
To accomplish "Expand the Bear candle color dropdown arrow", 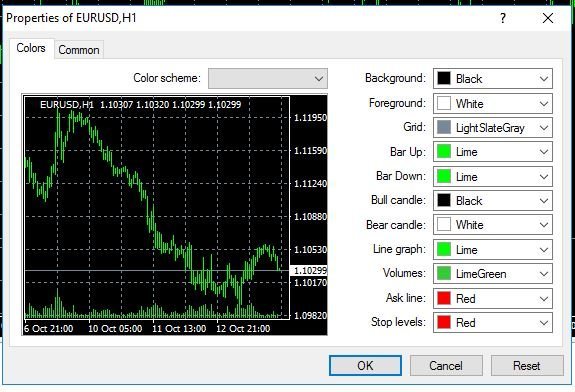I will coord(543,225).
